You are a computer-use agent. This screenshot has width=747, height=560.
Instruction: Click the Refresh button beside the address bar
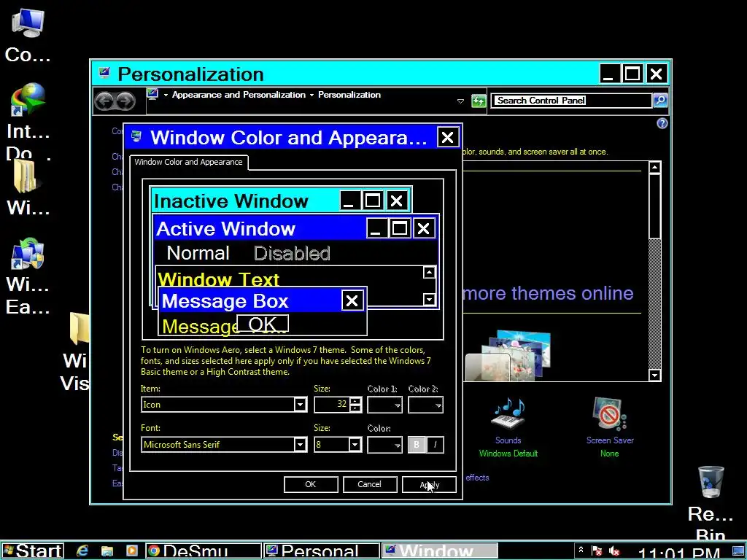coord(479,101)
